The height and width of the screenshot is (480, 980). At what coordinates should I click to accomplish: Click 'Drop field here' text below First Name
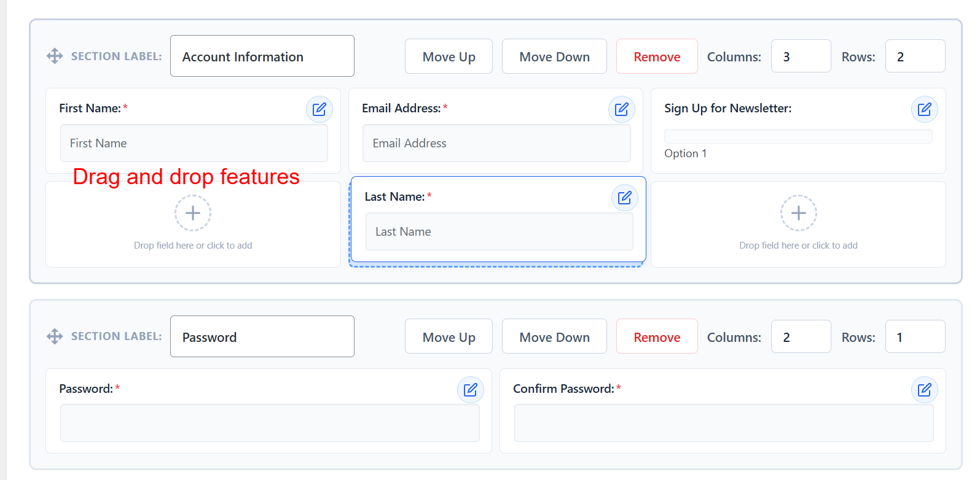click(193, 246)
